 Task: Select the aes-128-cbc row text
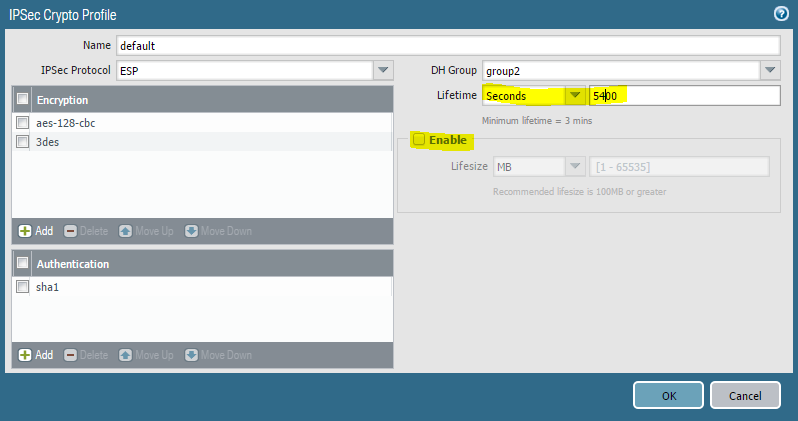(66, 123)
